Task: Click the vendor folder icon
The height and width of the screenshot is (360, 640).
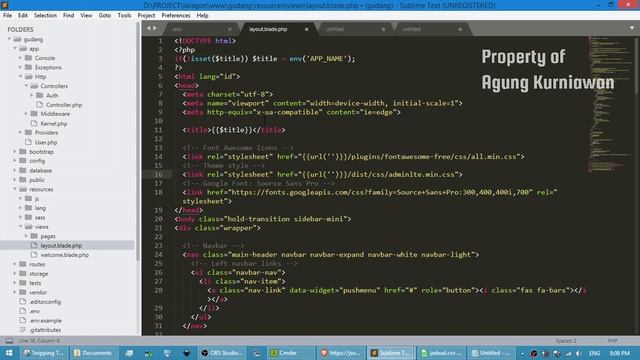Action: point(23,292)
